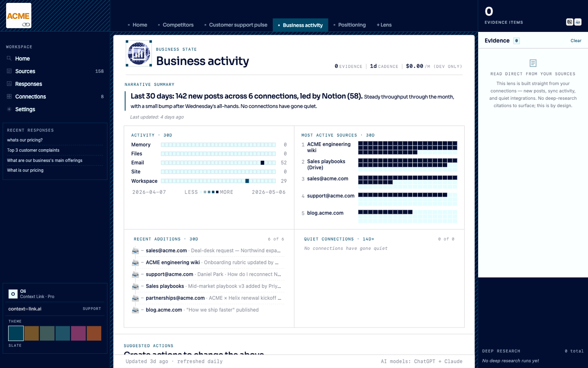Click the Oli user avatar icon
Viewport: 588px width, 368px height.
[x=13, y=294]
